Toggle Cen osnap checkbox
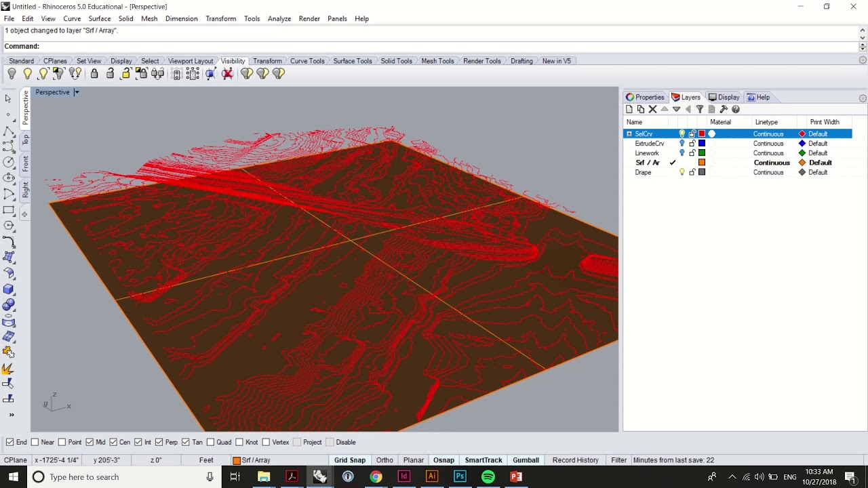868x488 pixels. point(113,442)
